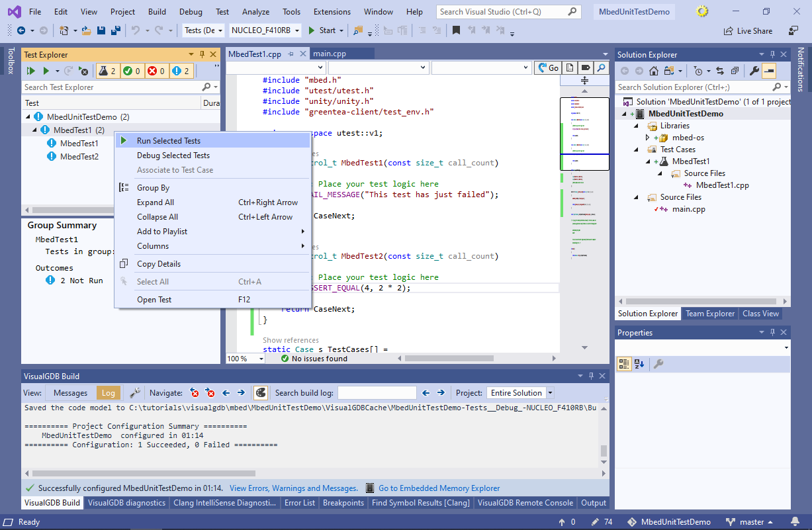
Task: Click the document icon beside the Go button
Action: [x=570, y=67]
